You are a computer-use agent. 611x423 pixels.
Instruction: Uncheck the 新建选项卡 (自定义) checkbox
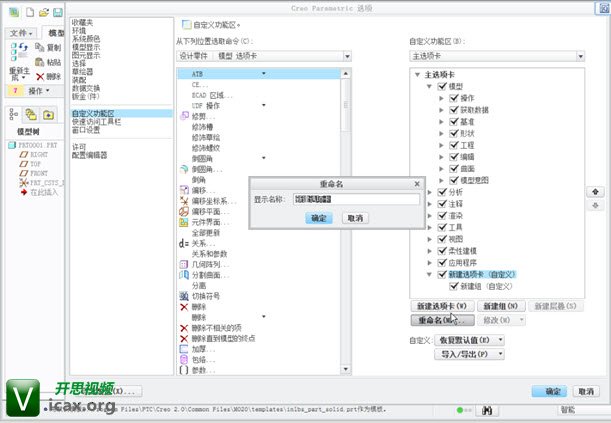(x=442, y=274)
